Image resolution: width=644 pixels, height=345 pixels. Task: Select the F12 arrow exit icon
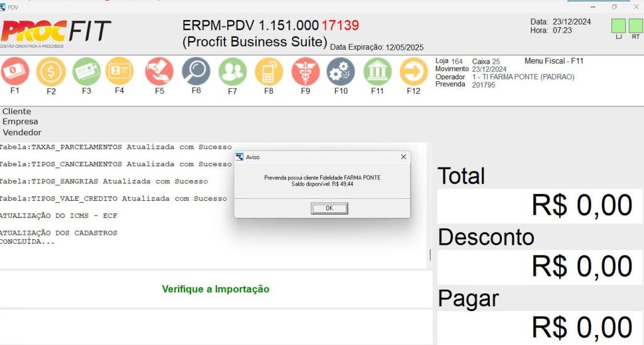[414, 72]
